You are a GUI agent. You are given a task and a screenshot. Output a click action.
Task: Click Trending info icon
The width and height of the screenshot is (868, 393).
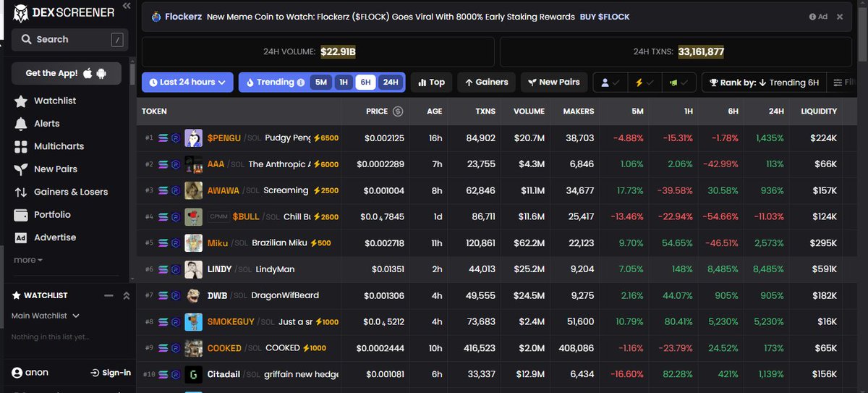[x=300, y=83]
